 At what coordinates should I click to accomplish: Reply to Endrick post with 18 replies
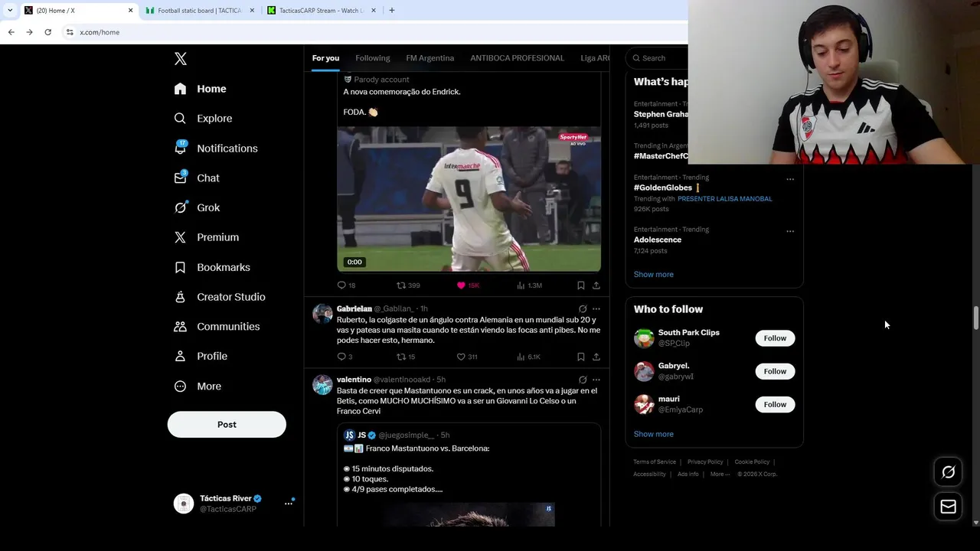(x=347, y=285)
